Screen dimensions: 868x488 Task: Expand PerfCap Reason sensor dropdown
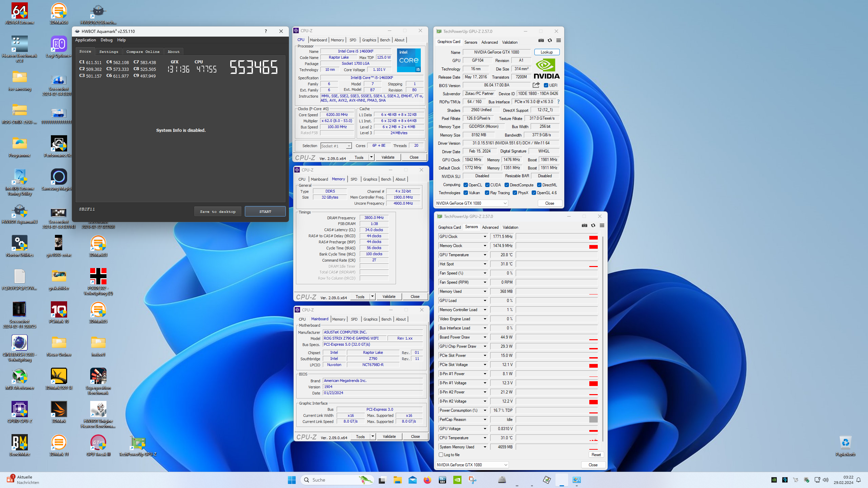[x=485, y=420]
